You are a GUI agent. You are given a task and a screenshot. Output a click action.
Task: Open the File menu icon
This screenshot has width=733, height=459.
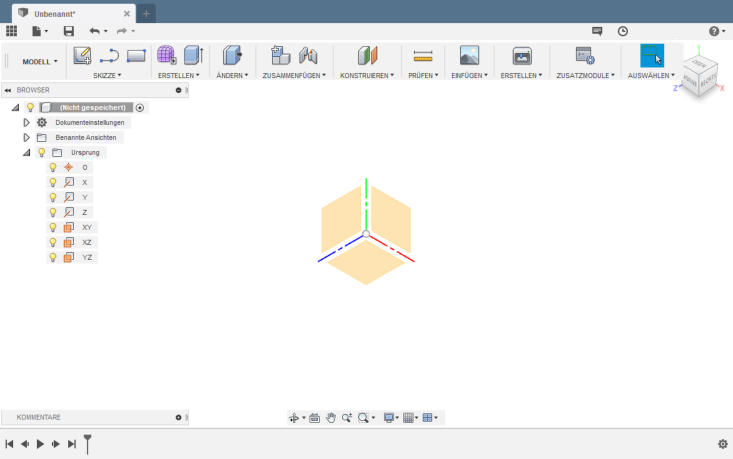pos(36,31)
